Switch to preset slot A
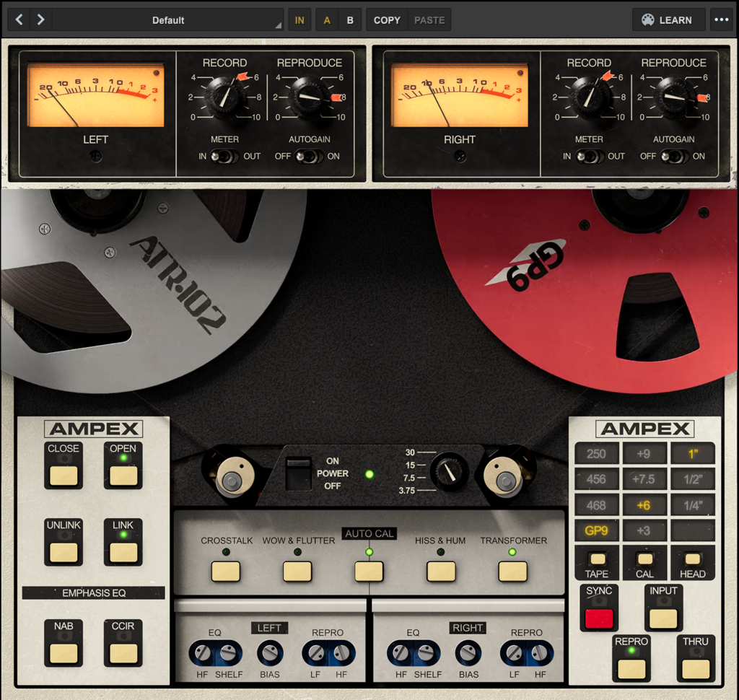This screenshot has width=739, height=700. pos(327,20)
